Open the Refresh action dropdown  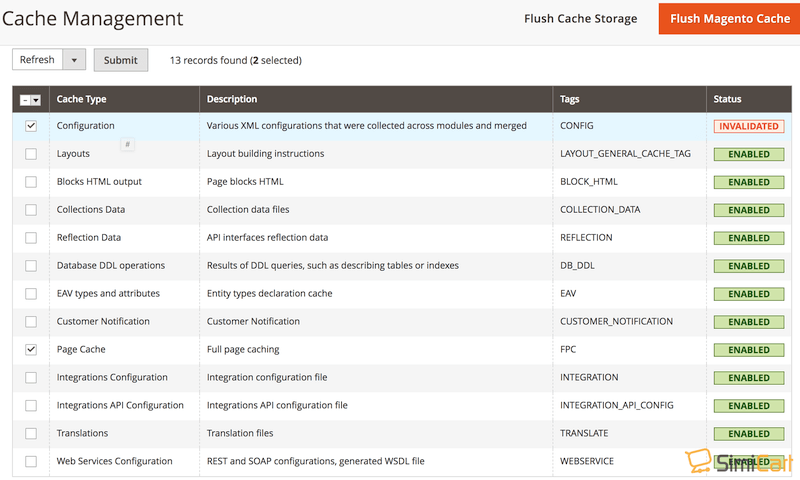(75, 60)
